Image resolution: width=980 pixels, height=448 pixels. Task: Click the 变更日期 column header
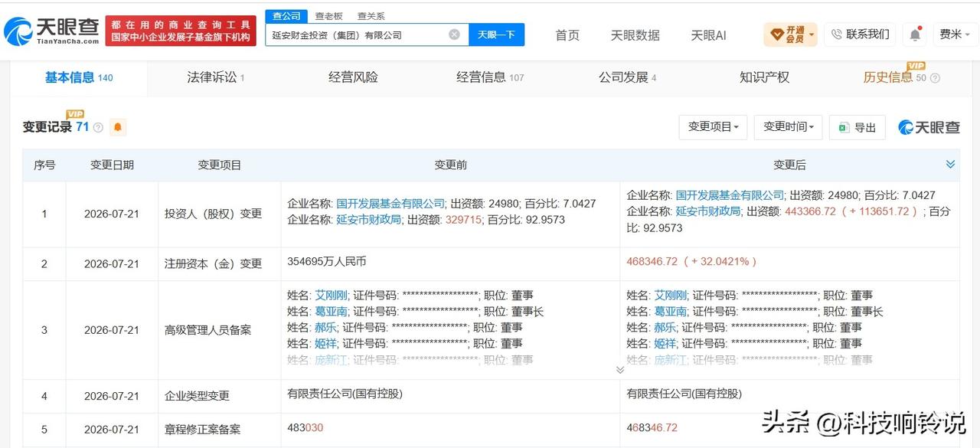[x=112, y=165]
